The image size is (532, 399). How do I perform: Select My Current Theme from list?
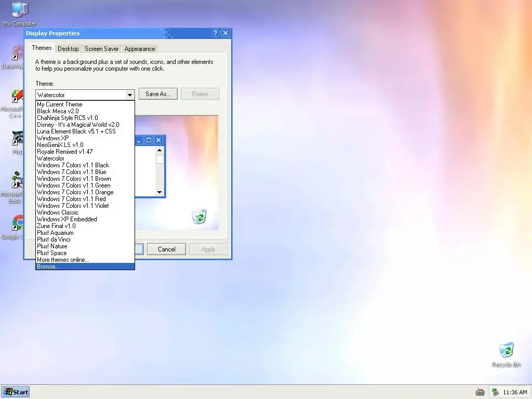pos(85,104)
